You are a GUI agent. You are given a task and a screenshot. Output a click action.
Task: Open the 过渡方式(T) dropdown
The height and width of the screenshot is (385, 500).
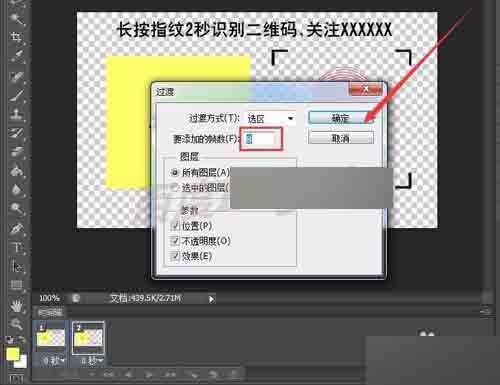[270, 118]
